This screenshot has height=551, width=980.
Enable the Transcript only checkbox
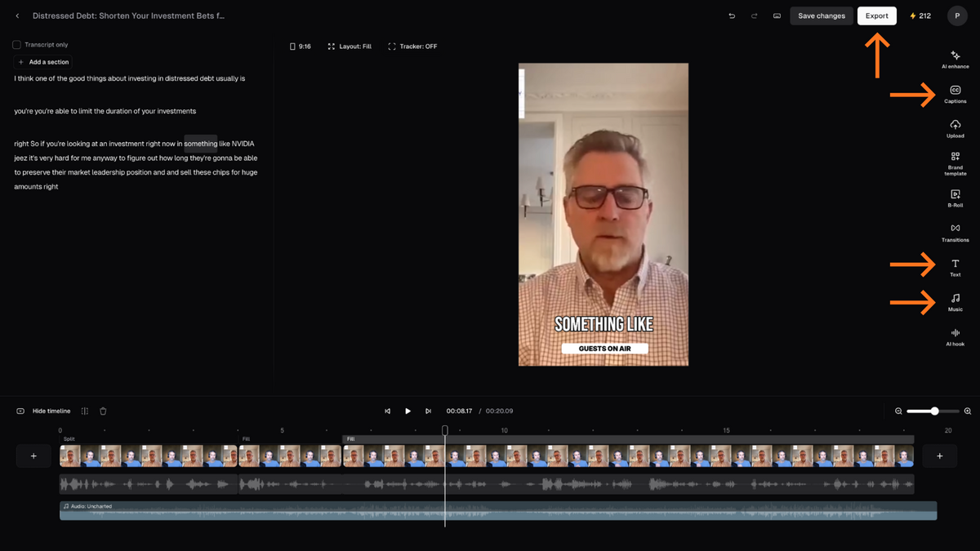click(x=17, y=45)
